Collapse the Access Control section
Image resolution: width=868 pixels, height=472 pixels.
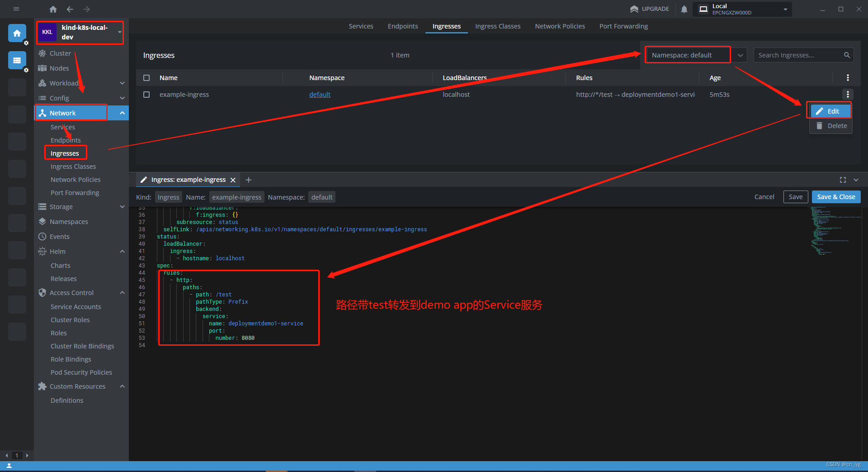tap(122, 293)
